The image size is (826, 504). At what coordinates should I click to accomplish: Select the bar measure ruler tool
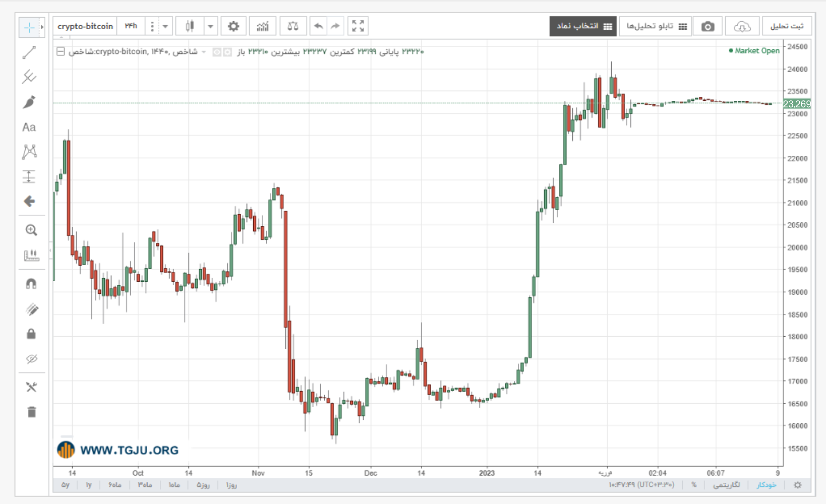[31, 255]
